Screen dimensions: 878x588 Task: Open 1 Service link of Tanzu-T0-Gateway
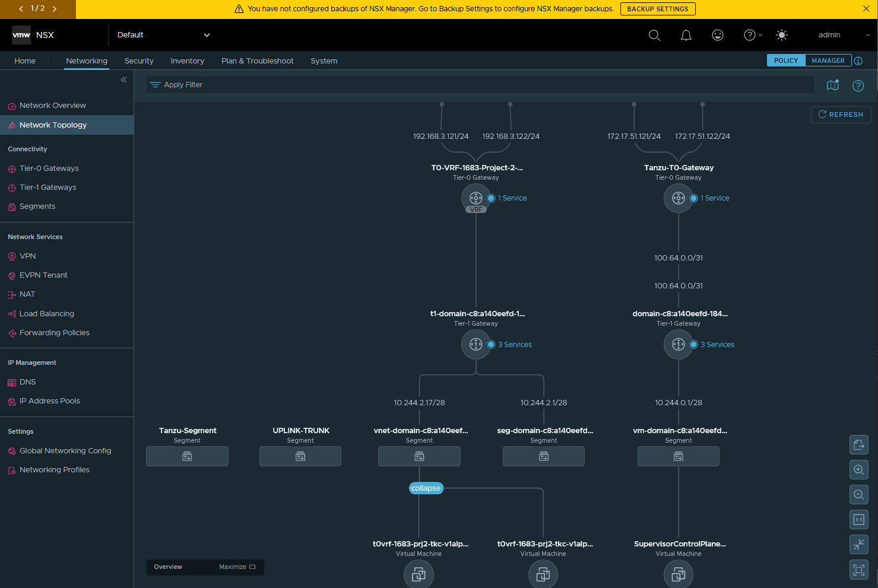[x=715, y=198]
